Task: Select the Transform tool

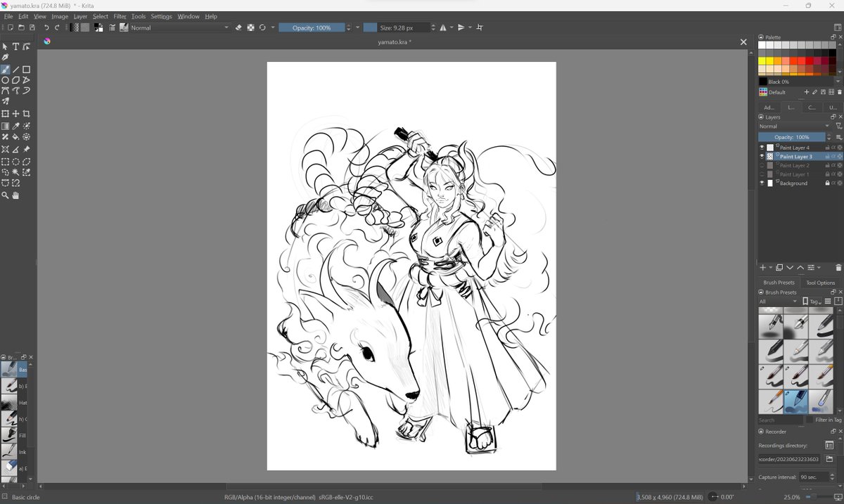Action: pyautogui.click(x=5, y=113)
